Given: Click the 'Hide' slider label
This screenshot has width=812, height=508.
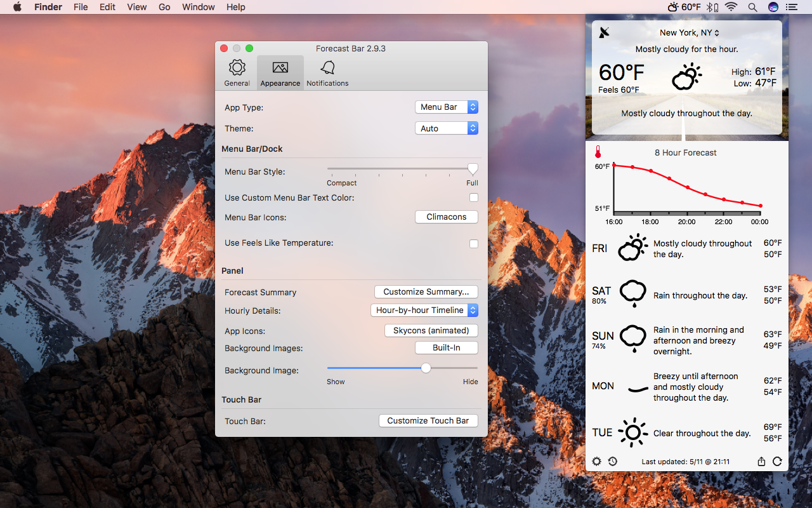Looking at the screenshot, I should [471, 382].
